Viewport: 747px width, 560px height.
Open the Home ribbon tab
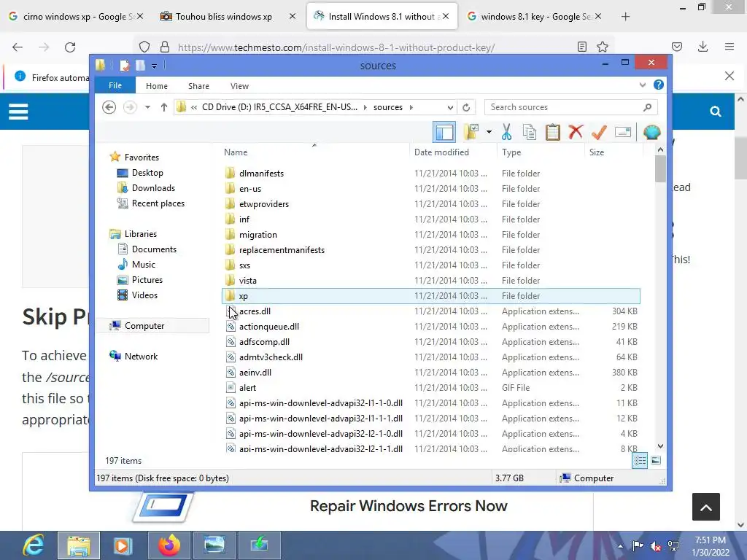(157, 86)
